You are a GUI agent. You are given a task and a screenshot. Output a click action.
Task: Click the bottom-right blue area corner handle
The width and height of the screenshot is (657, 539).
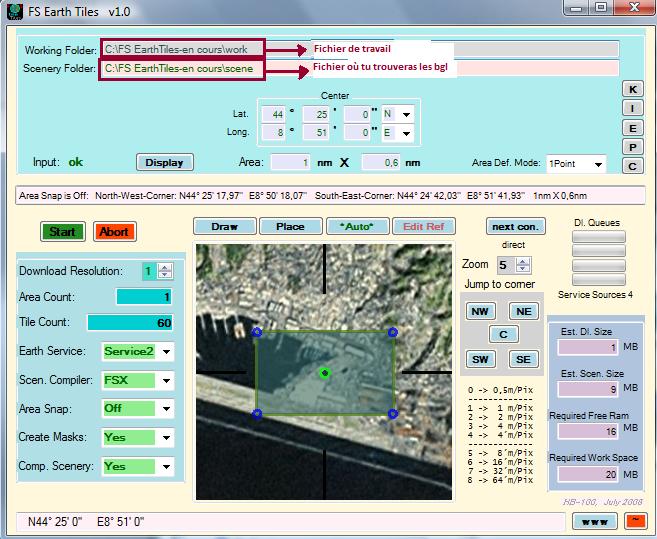click(x=393, y=414)
